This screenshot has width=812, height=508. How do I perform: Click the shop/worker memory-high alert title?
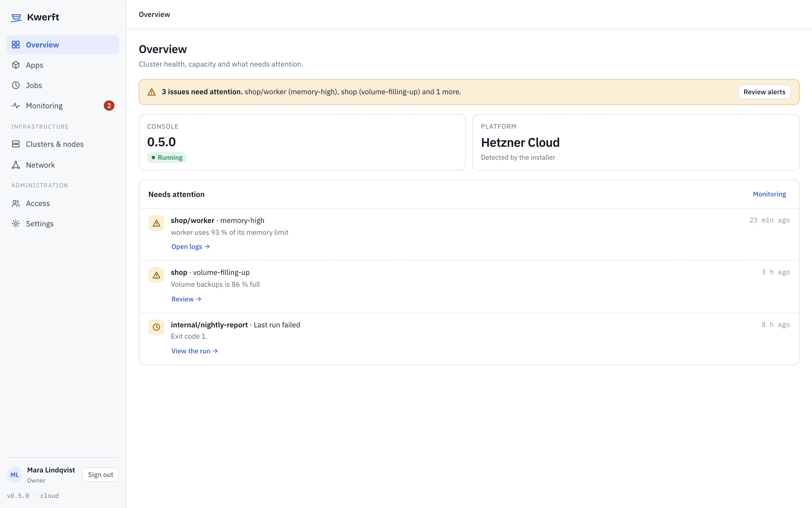pyautogui.click(x=217, y=220)
